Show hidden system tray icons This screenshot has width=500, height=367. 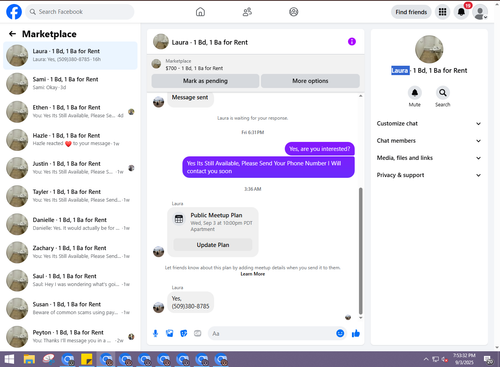coord(426,359)
